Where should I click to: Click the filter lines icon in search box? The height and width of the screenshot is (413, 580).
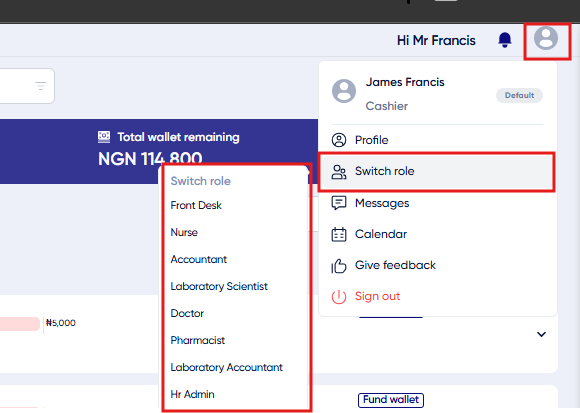click(x=41, y=86)
